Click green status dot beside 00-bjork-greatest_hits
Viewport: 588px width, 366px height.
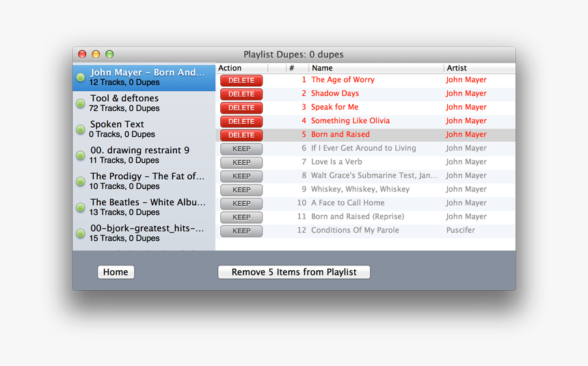pos(81,233)
